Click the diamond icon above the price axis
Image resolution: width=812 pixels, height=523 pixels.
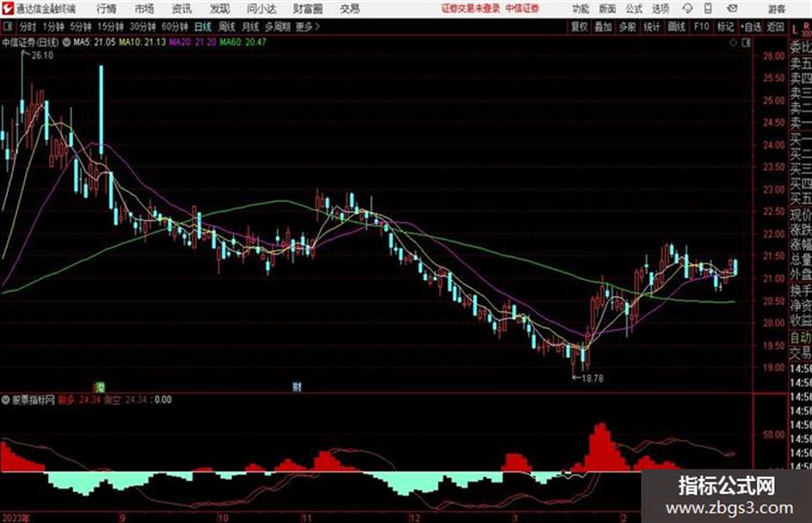tap(733, 43)
